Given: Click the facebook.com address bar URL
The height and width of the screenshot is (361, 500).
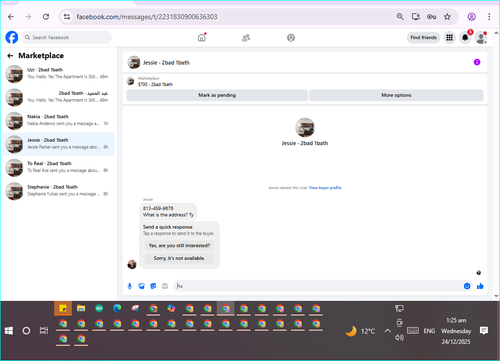Looking at the screenshot, I should click(147, 17).
